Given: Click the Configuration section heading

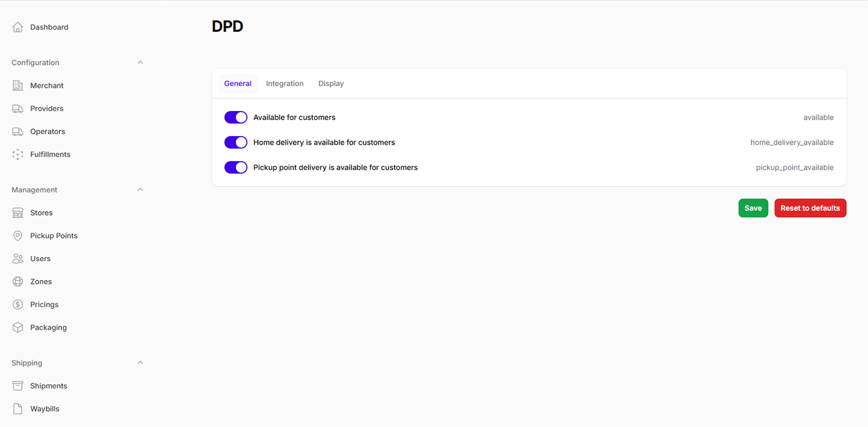Looking at the screenshot, I should pyautogui.click(x=35, y=62).
